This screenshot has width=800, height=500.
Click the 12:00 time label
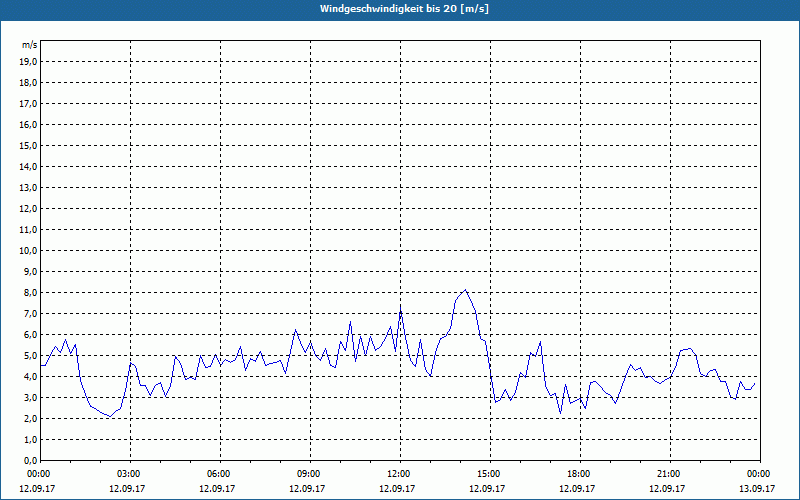[x=401, y=474]
